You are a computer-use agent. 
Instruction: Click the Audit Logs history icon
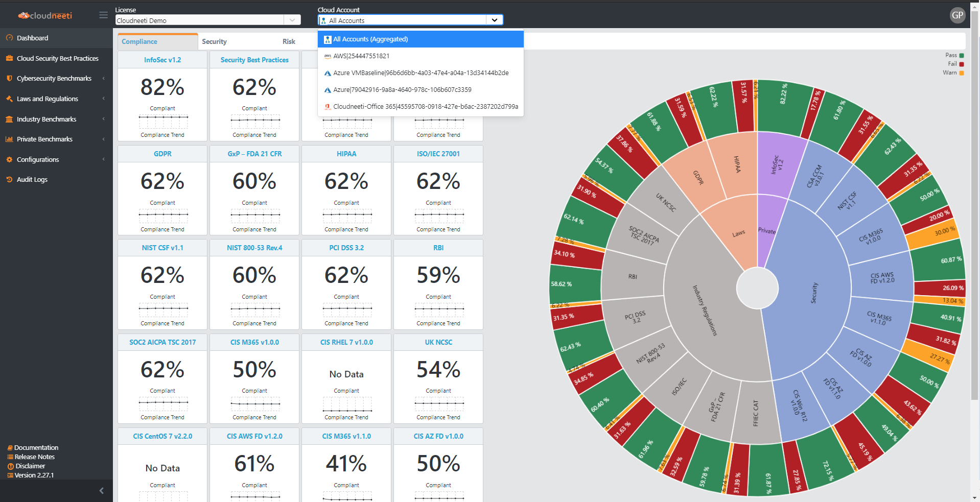pos(9,179)
